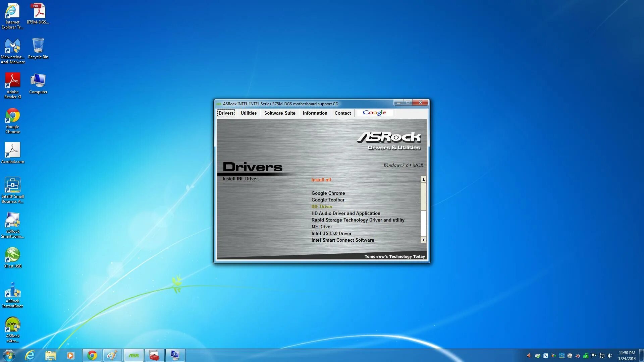644x362 pixels.
Task: Switch to the Drivers tab
Action: tap(226, 113)
